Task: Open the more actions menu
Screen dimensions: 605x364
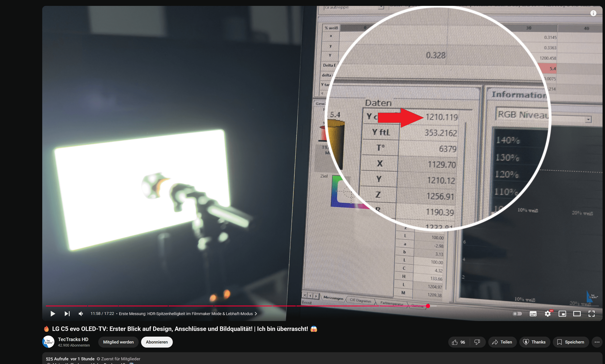Action: (597, 342)
